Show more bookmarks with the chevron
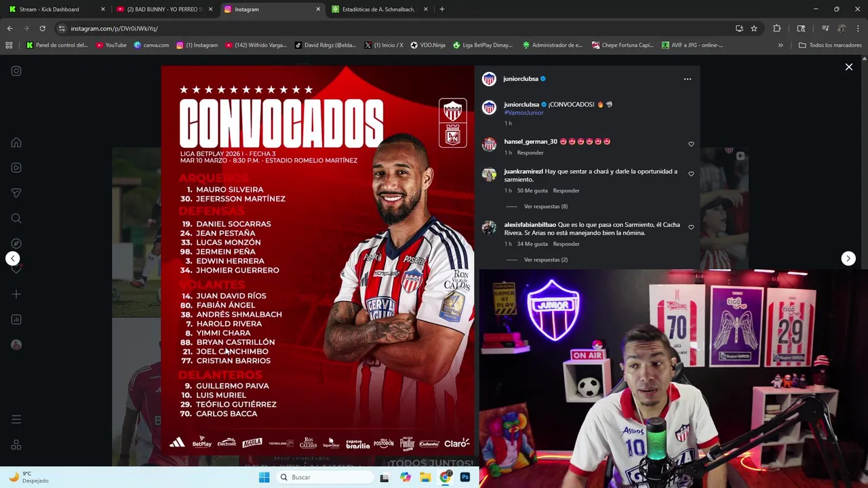 781,45
